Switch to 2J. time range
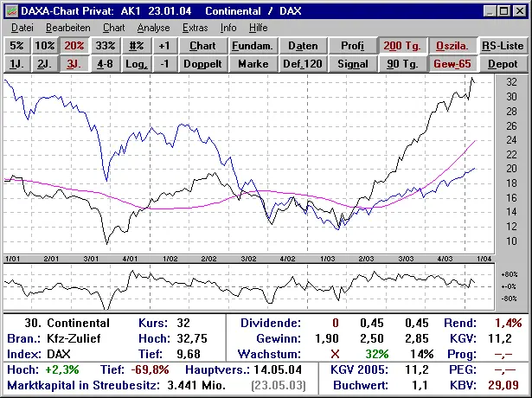This screenshot has width=532, height=398. click(x=45, y=64)
